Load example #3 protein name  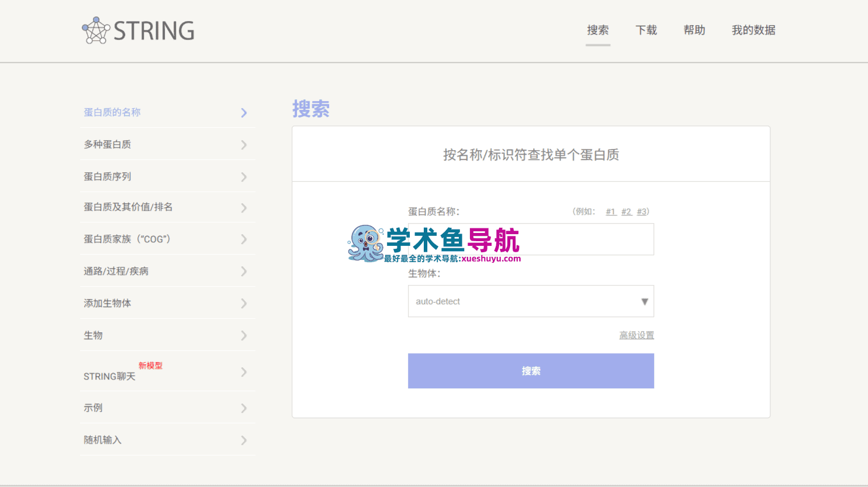[x=642, y=211]
